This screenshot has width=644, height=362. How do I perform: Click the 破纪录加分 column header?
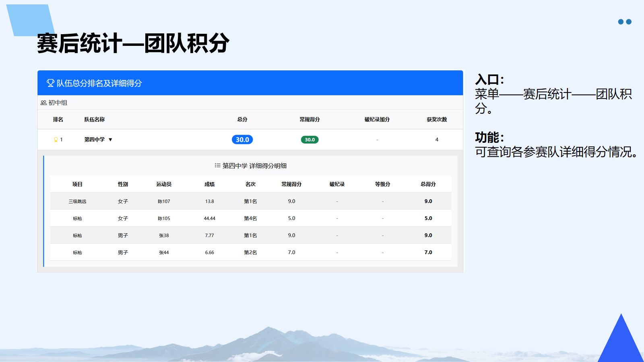(x=377, y=119)
